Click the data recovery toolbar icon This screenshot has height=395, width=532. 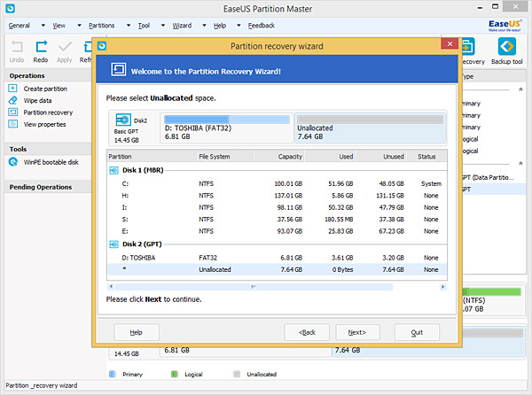(467, 46)
